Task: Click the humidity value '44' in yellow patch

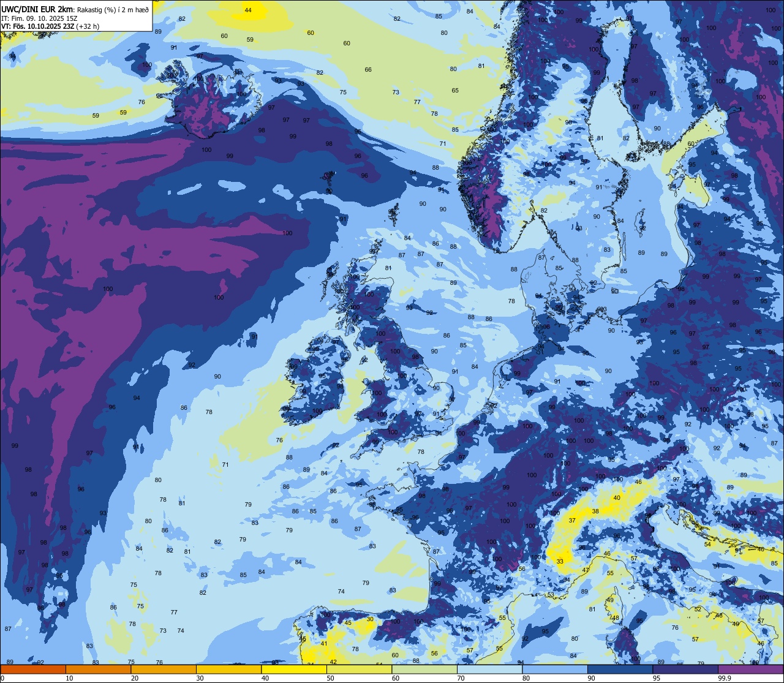Action: 248,10
